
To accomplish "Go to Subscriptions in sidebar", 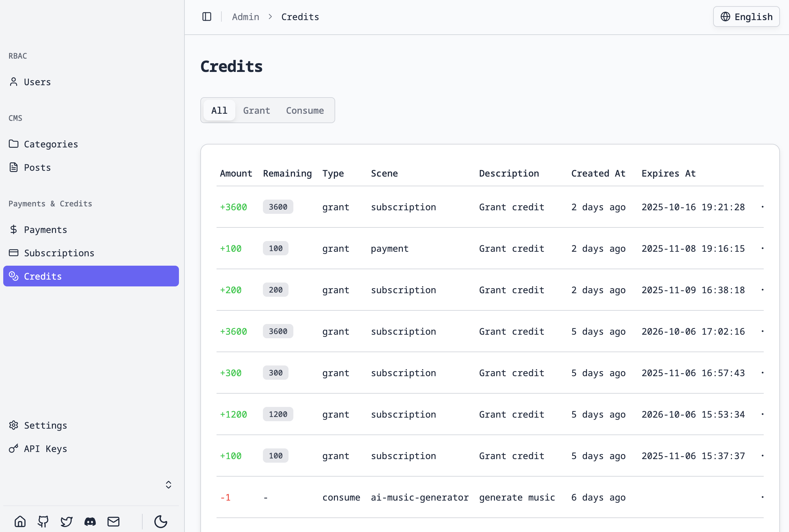I will pos(59,253).
